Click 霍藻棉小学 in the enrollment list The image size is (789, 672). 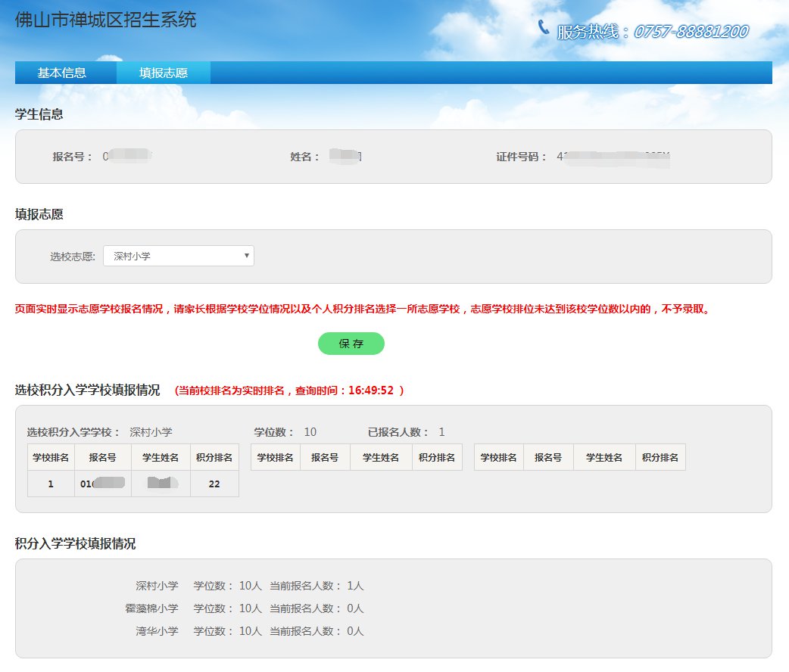coord(151,608)
